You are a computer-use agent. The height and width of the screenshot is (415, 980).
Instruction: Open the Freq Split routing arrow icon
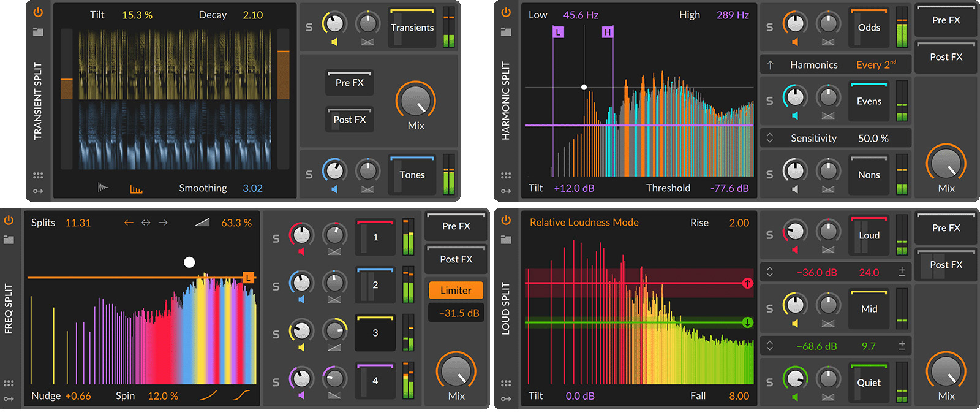[x=9, y=399]
